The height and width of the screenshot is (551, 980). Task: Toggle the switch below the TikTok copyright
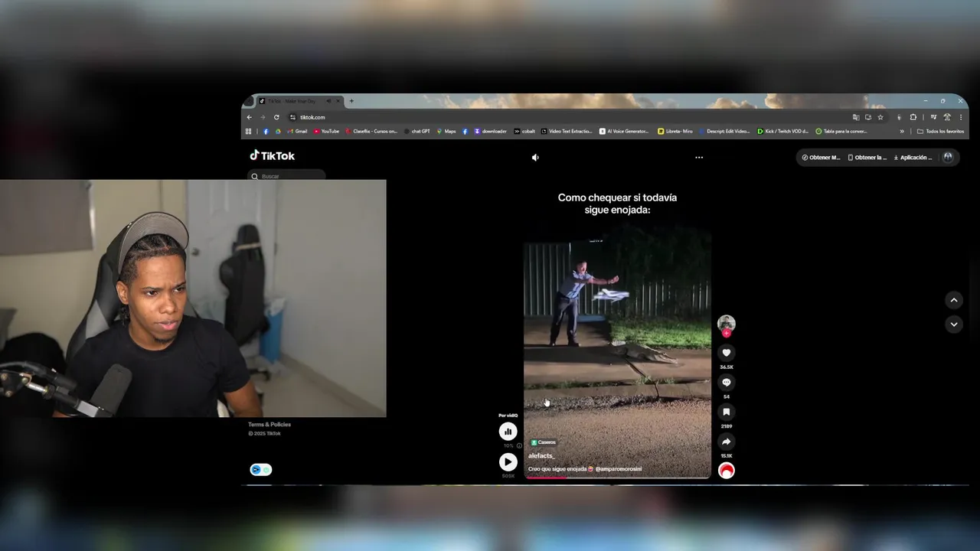[261, 470]
